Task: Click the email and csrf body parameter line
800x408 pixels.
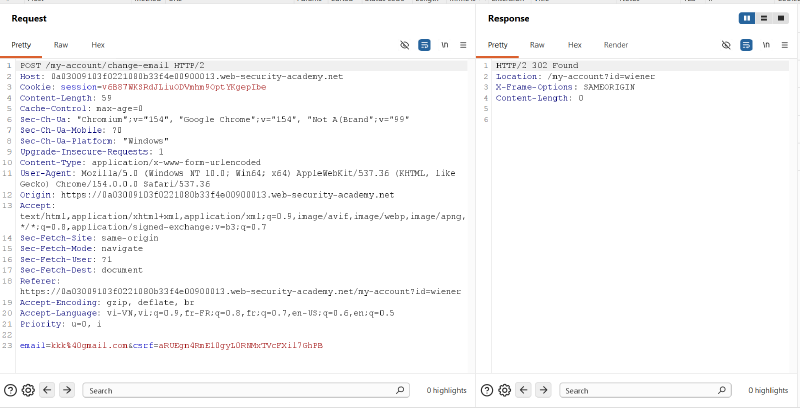Action: 171,345
